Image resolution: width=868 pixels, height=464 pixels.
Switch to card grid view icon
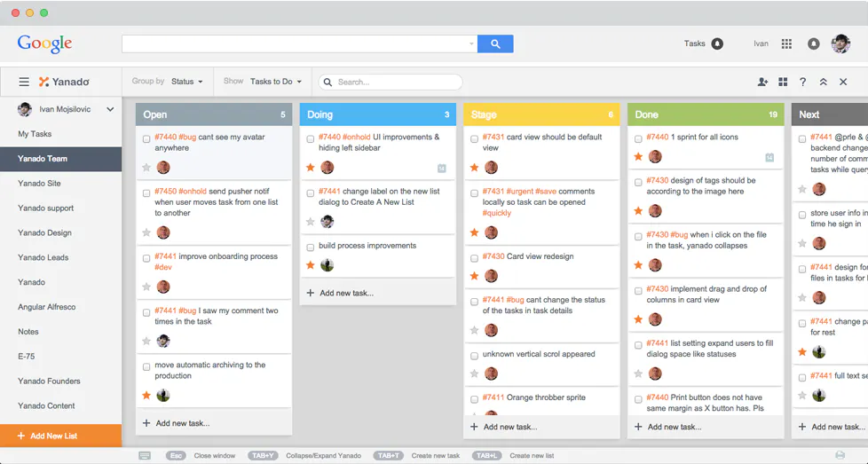coord(783,82)
